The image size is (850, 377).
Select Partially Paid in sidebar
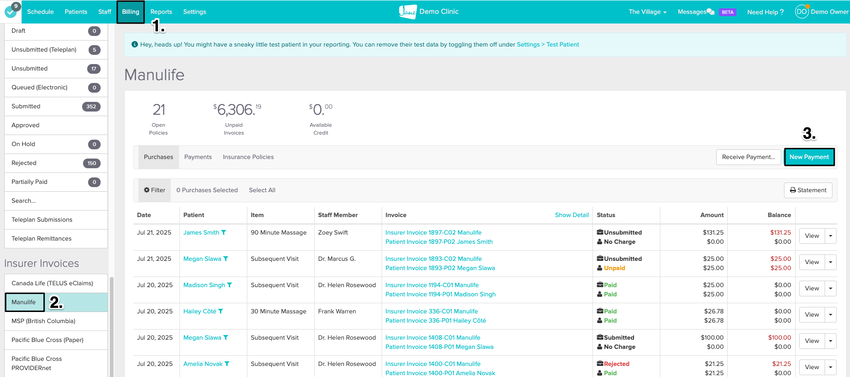(x=56, y=182)
